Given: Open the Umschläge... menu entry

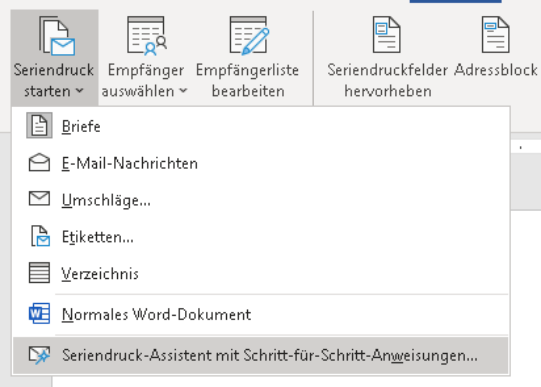Looking at the screenshot, I should click(x=261, y=199).
